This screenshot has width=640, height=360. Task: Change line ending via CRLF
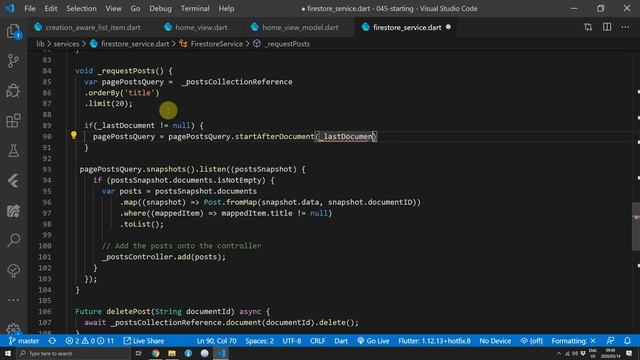point(318,341)
